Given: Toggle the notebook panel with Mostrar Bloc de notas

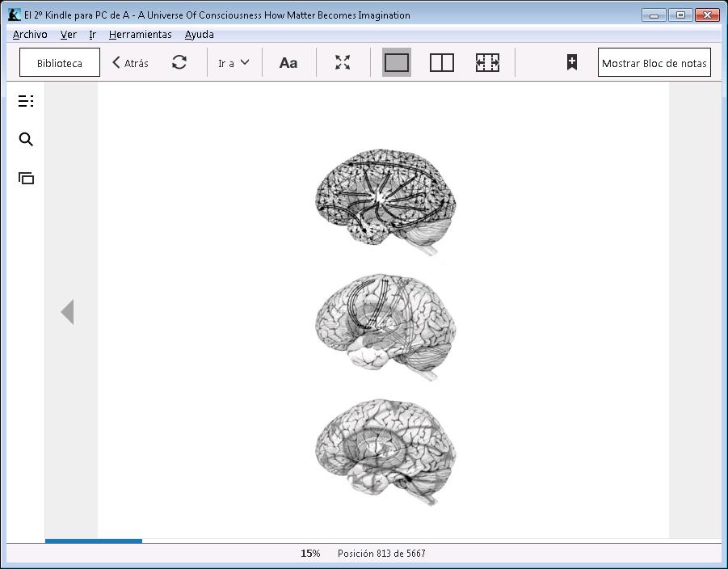Looking at the screenshot, I should 654,62.
